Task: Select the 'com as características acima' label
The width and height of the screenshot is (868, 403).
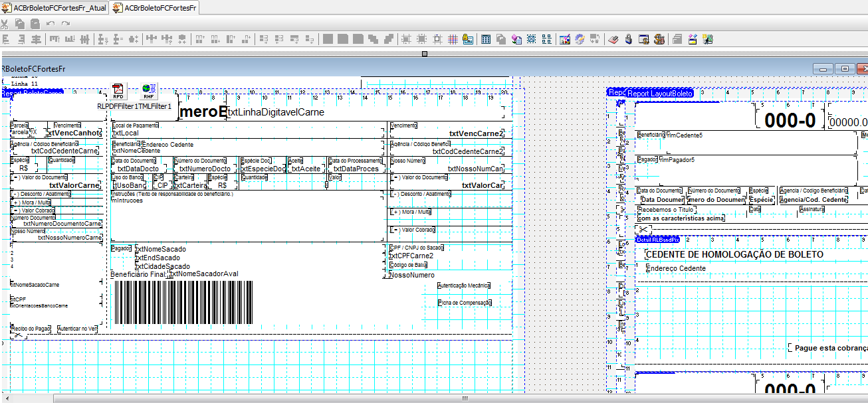Action: (681, 218)
